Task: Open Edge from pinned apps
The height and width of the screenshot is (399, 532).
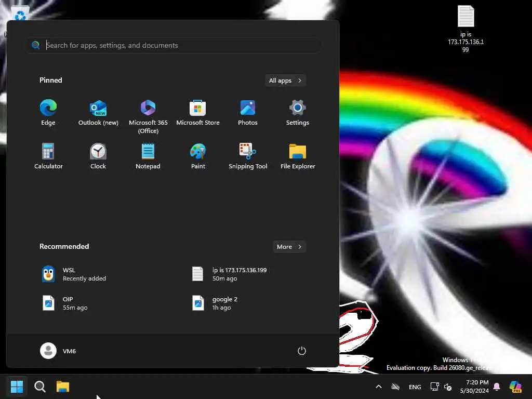Action: coord(48,113)
